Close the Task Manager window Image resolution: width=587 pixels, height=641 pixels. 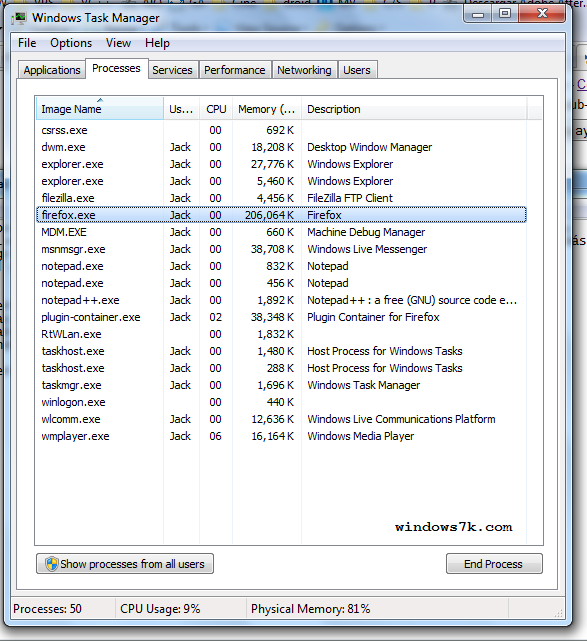(542, 14)
